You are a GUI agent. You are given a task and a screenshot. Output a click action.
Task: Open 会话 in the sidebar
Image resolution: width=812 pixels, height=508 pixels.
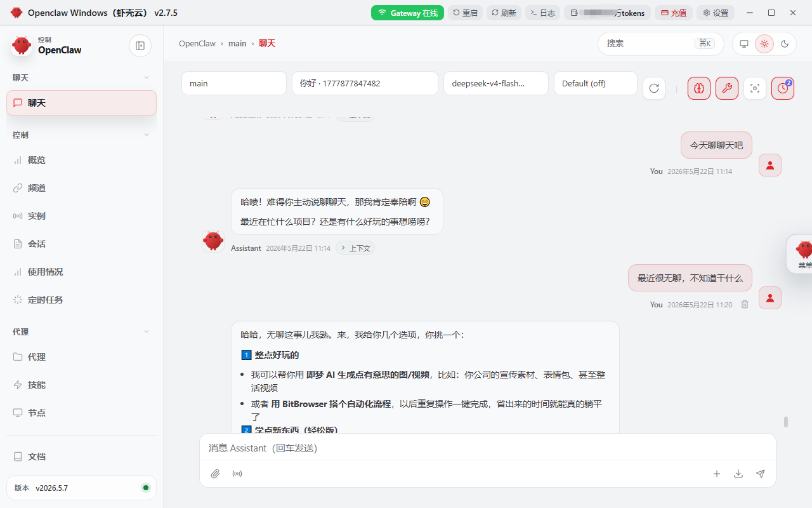81,244
